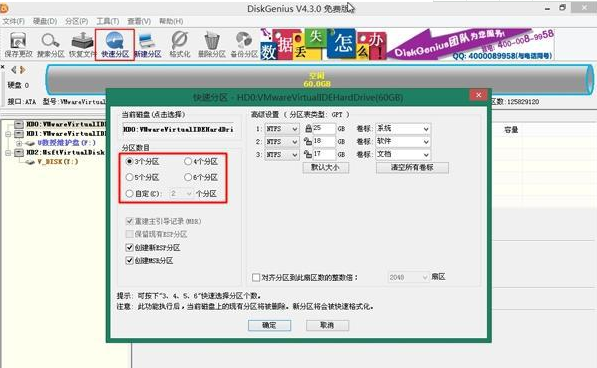Click the disk icon beside HD1 in tree

coord(19,134)
